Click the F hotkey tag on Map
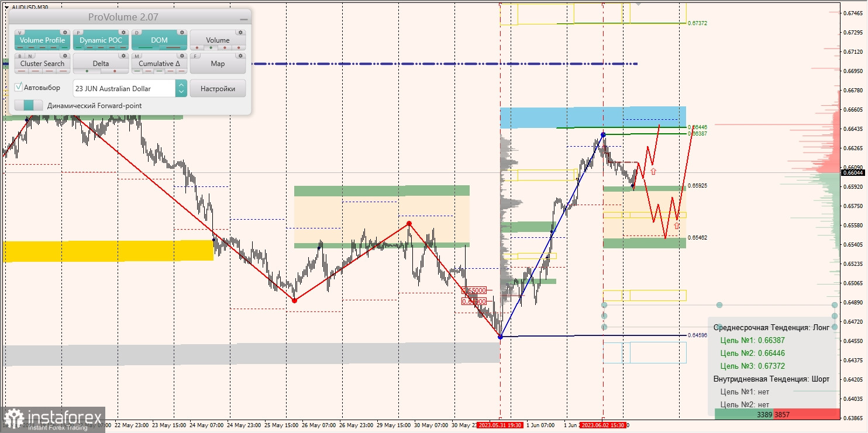This screenshot has width=868, height=433. point(195,56)
